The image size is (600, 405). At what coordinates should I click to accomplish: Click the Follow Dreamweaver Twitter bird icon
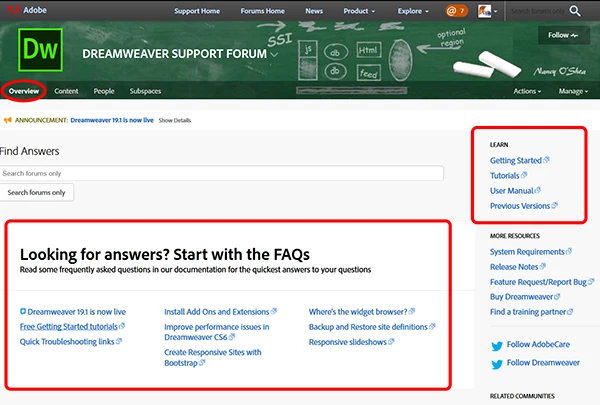pyautogui.click(x=497, y=364)
